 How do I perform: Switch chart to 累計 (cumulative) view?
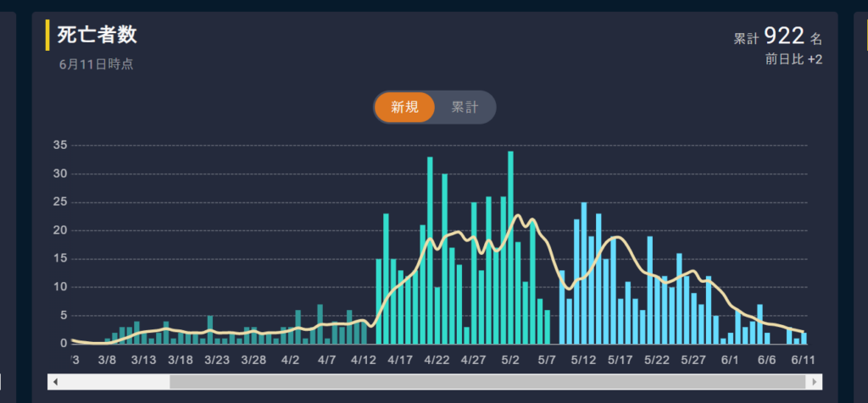tap(465, 108)
